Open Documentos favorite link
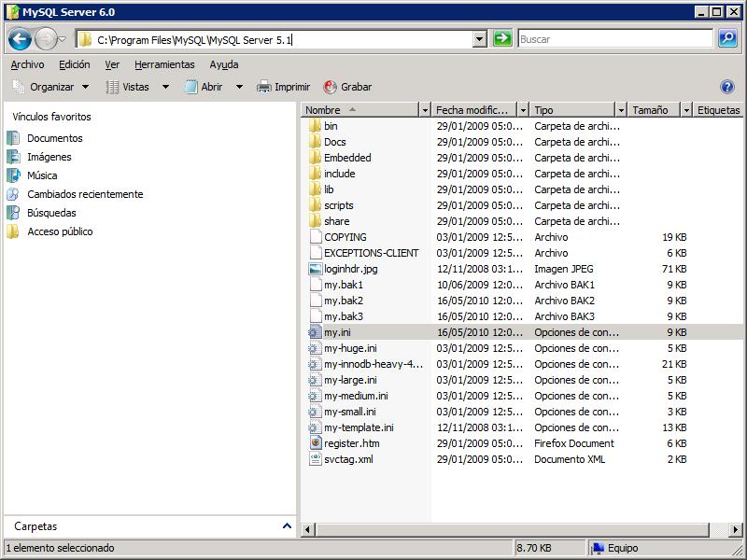 (55, 138)
